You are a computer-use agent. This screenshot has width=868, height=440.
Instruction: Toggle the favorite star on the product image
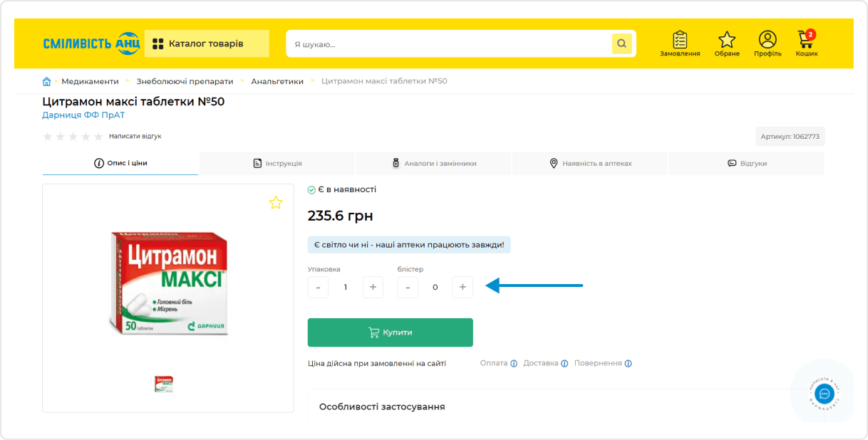(275, 203)
